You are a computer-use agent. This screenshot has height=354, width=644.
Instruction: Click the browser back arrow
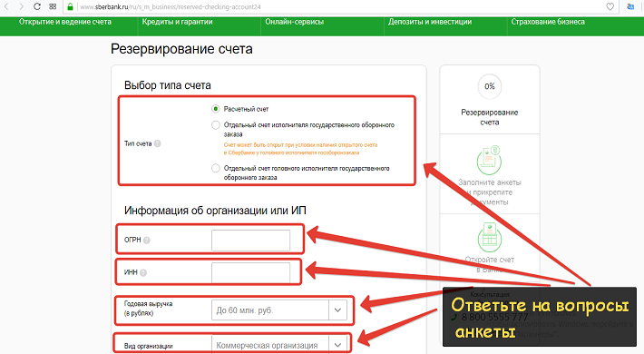pyautogui.click(x=7, y=6)
